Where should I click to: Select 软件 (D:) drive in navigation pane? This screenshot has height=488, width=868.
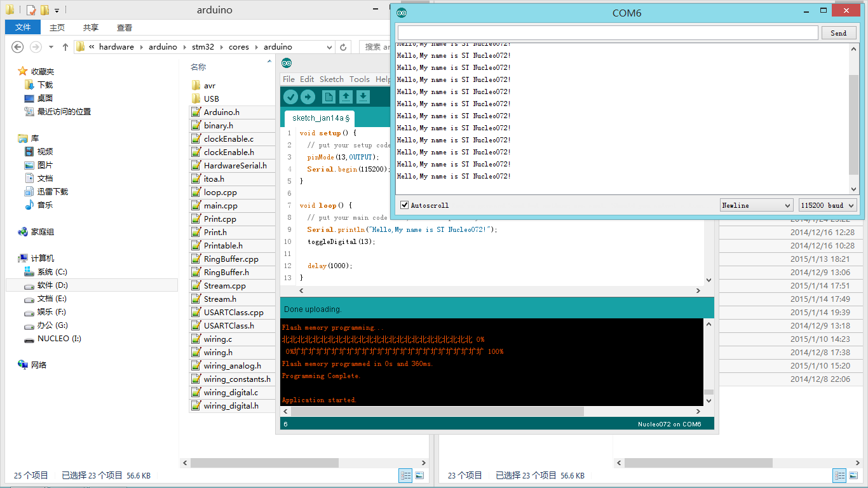tap(52, 285)
